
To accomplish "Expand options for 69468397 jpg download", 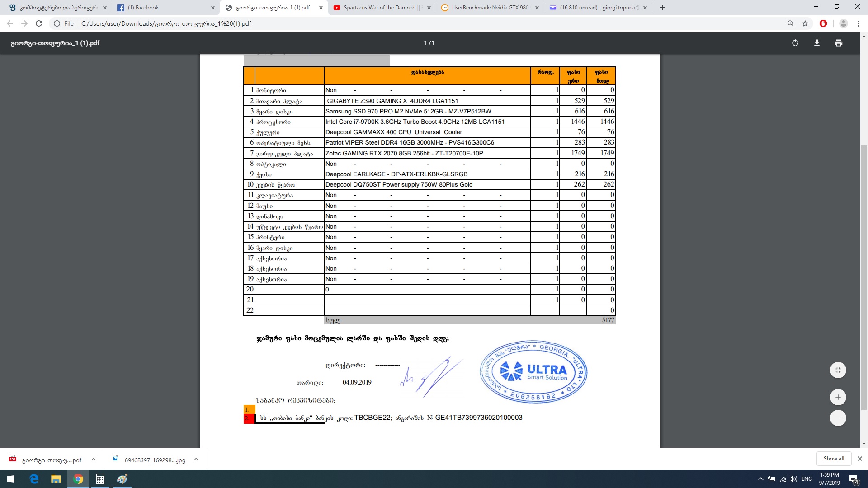I will click(x=196, y=460).
